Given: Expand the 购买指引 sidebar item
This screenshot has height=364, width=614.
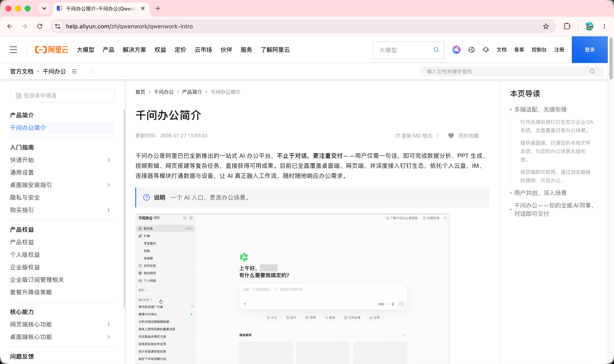Looking at the screenshot, I should (109, 210).
